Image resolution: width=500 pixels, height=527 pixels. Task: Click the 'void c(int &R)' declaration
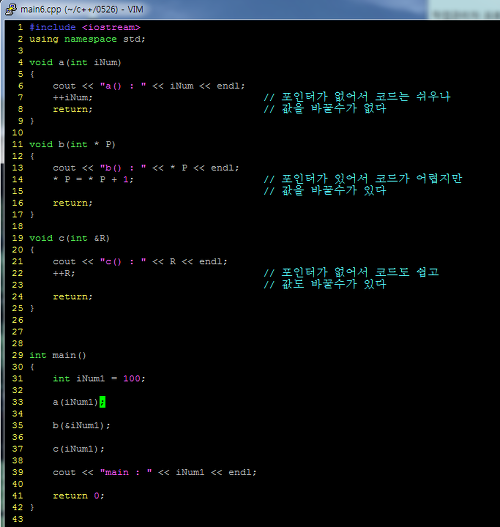[x=69, y=238]
